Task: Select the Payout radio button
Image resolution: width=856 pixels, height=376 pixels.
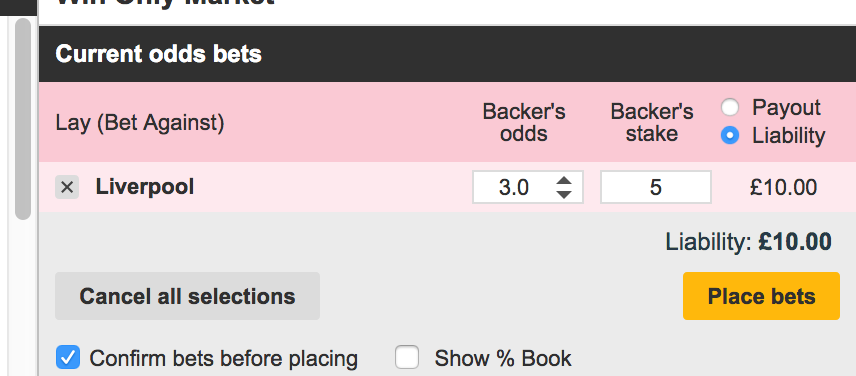Action: [x=730, y=108]
